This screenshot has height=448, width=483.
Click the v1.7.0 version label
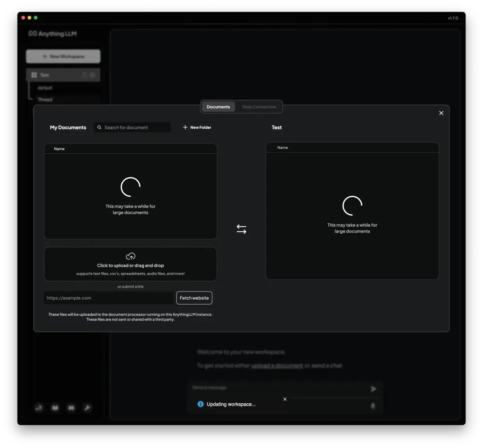coord(453,18)
